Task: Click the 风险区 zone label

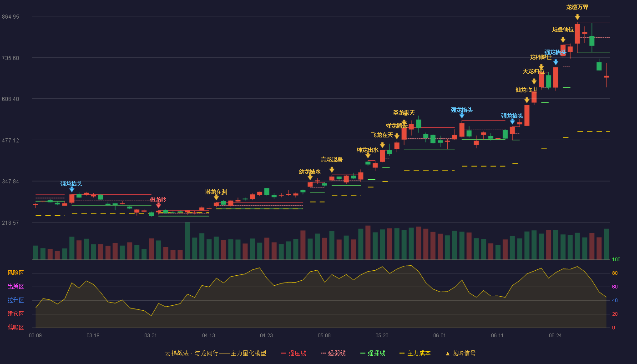Action: (15, 273)
